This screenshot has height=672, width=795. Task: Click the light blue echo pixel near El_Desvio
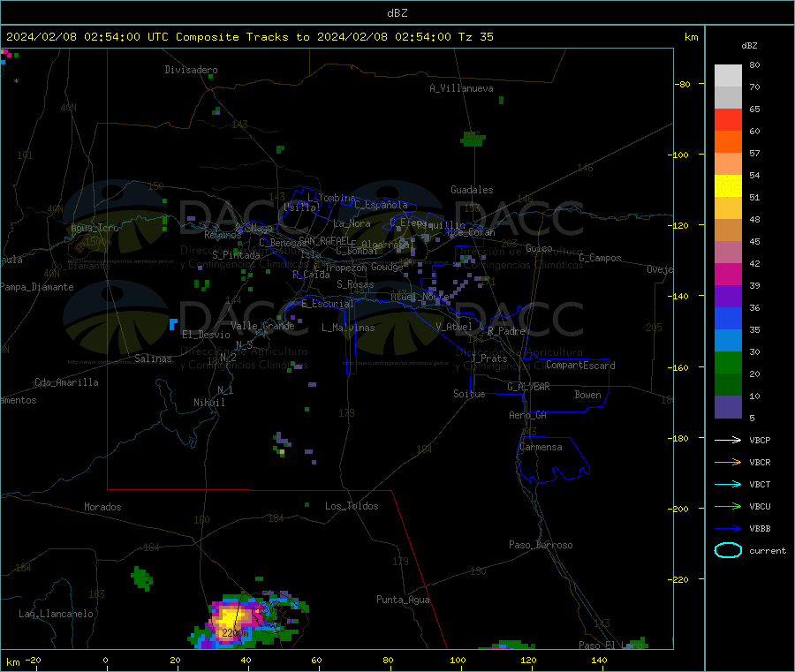[173, 324]
